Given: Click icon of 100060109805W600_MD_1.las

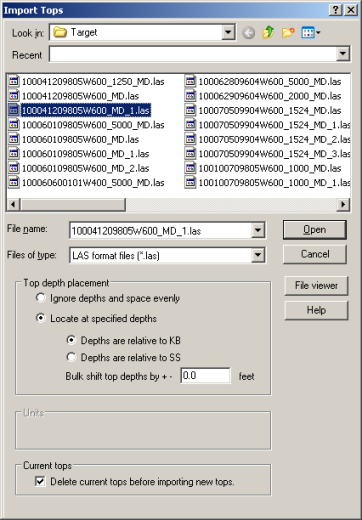Looking at the screenshot, I should tap(14, 153).
